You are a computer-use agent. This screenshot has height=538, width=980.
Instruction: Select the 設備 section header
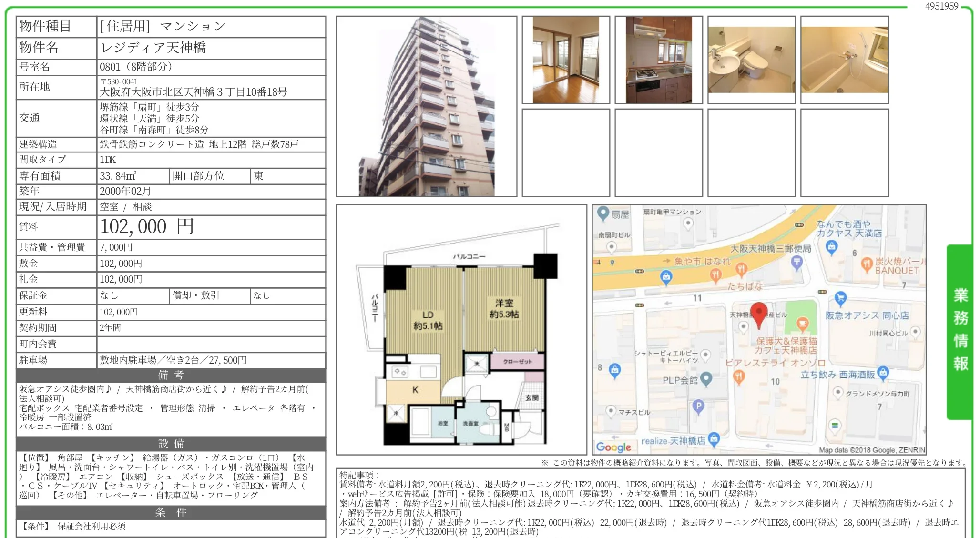point(171,444)
